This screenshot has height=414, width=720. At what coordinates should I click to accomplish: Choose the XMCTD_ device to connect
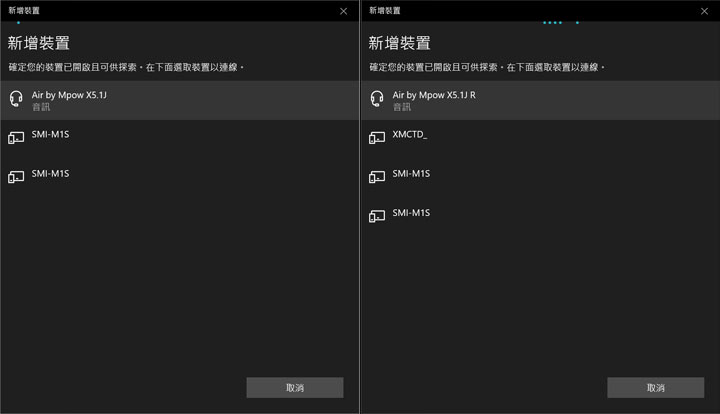coord(410,134)
